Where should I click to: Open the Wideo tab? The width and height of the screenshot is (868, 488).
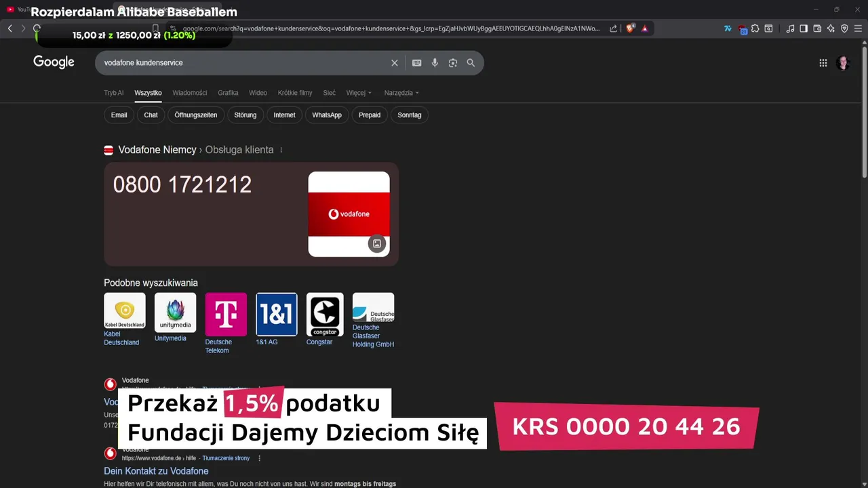[258, 93]
